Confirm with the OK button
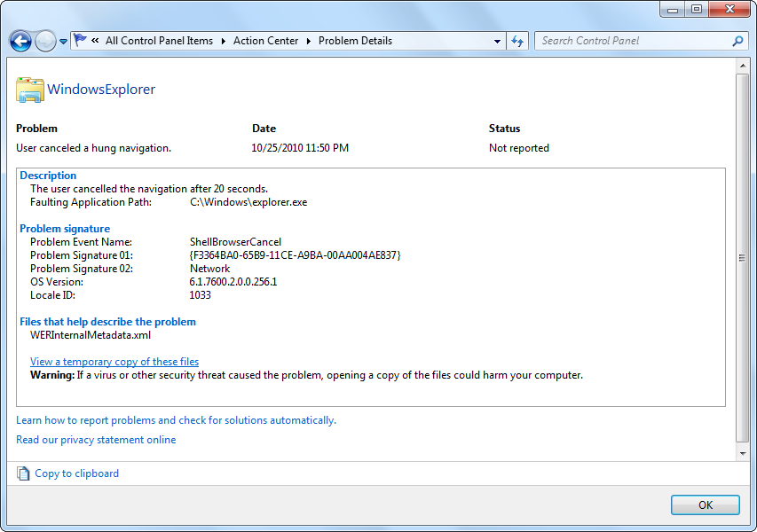 click(706, 505)
